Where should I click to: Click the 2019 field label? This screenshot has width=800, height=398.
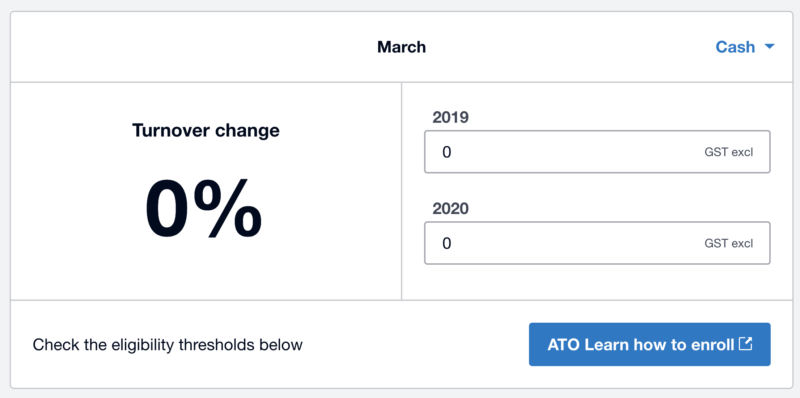451,117
